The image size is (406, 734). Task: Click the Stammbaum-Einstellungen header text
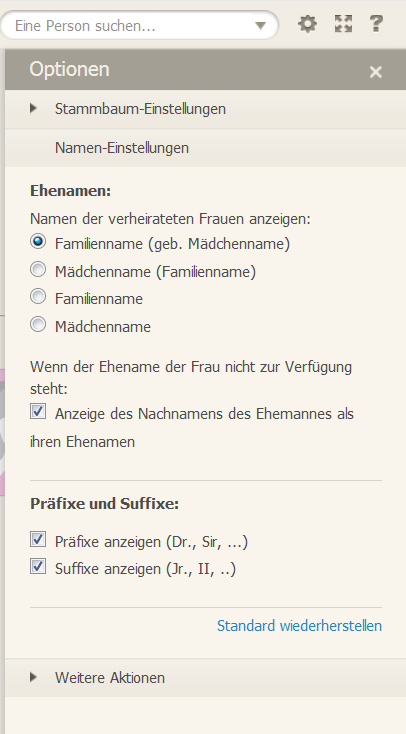(140, 109)
